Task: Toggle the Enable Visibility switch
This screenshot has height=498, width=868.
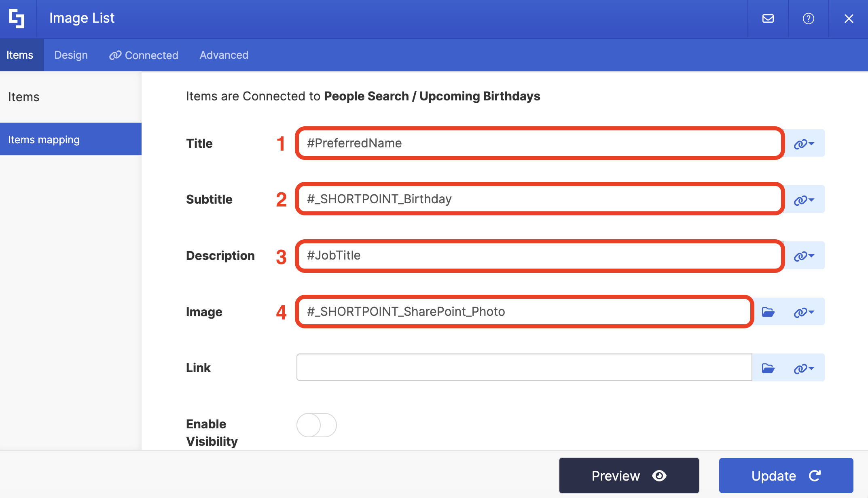Action: pyautogui.click(x=316, y=425)
